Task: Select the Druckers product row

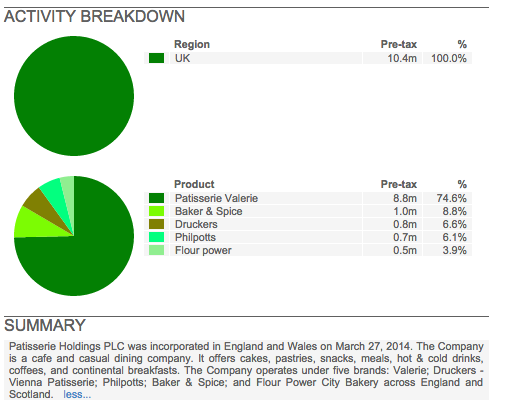Action: (308, 224)
